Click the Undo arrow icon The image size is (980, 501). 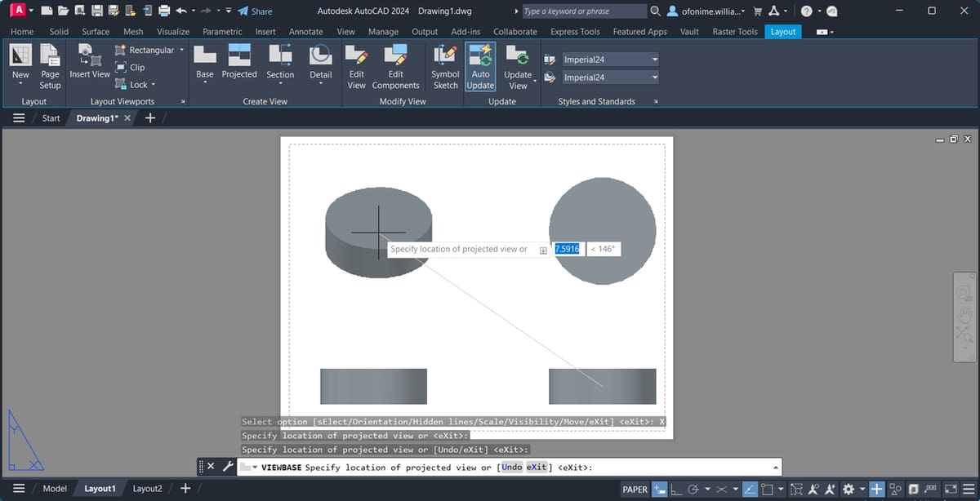pos(181,11)
